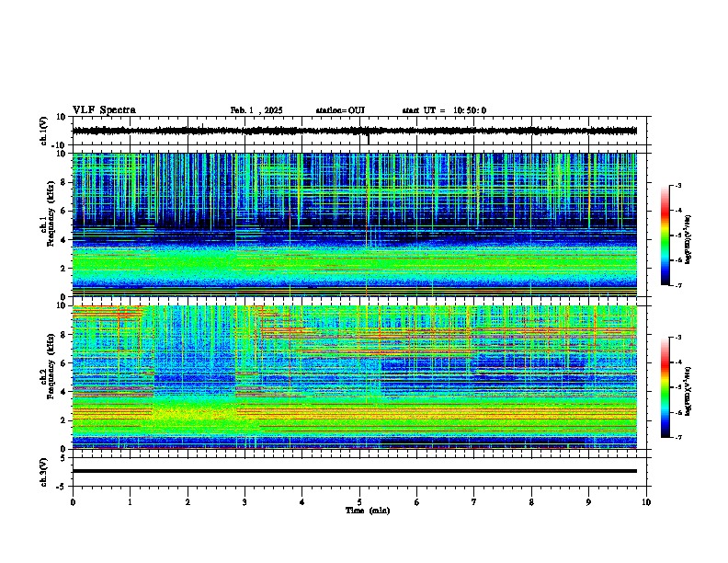Click the '2' kHz tick on ch.2 spectrogram

tap(63, 420)
